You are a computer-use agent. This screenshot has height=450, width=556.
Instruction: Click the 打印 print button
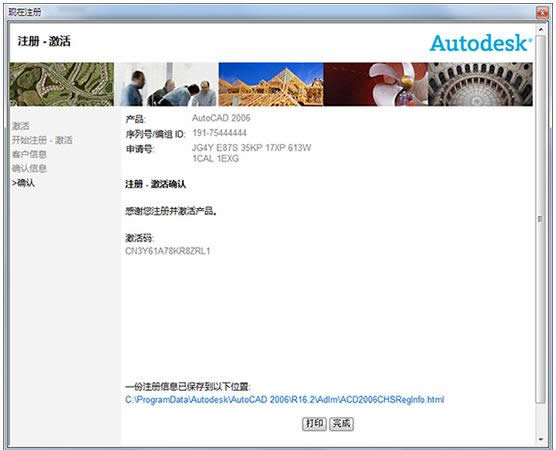pyautogui.click(x=314, y=423)
